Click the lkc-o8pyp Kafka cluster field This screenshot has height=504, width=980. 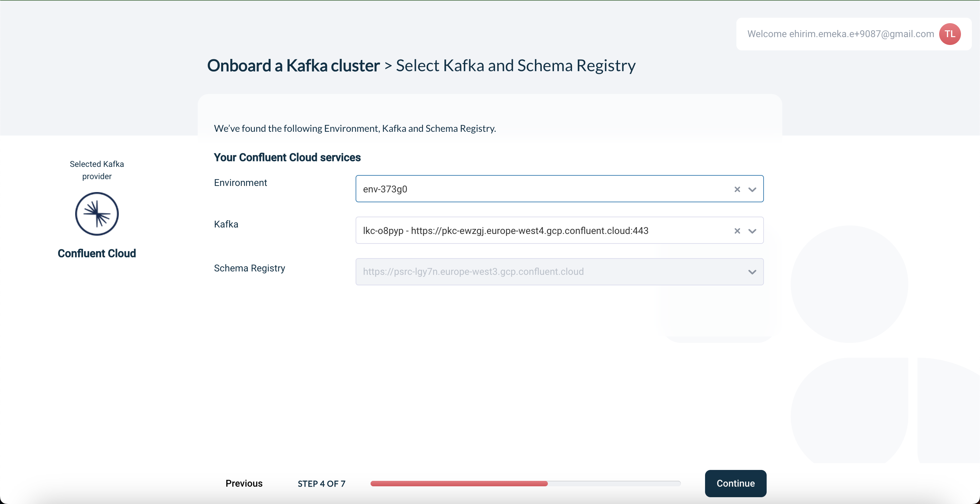click(x=559, y=230)
